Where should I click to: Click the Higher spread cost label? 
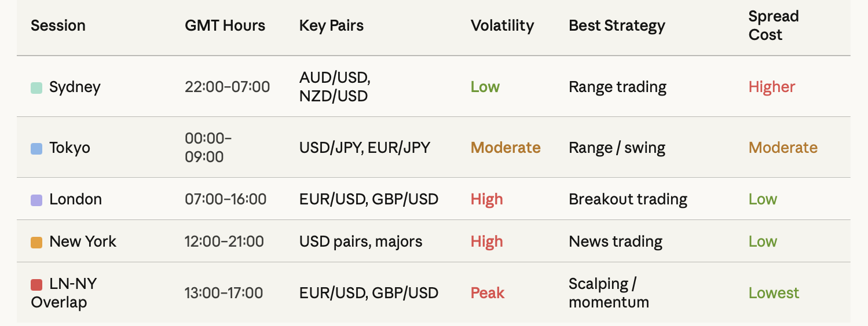coord(772,87)
